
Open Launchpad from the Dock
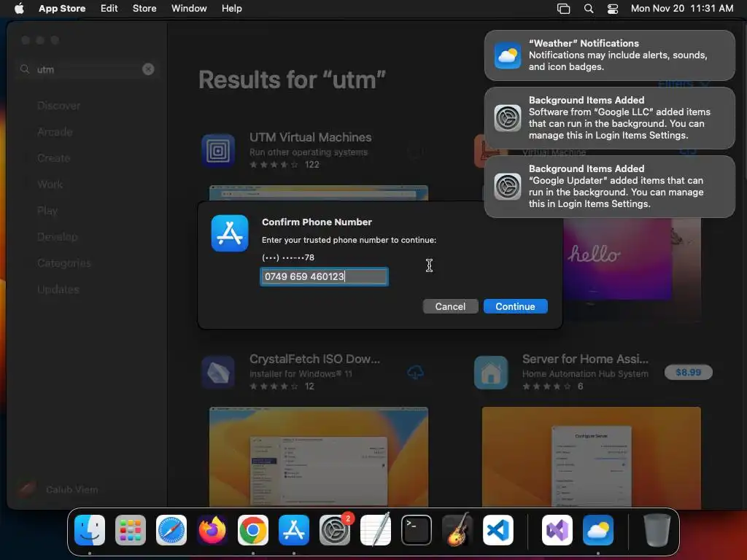(131, 530)
